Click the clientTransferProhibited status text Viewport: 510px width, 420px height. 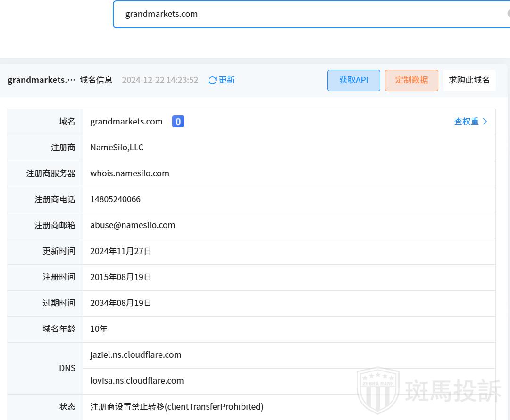(x=177, y=407)
